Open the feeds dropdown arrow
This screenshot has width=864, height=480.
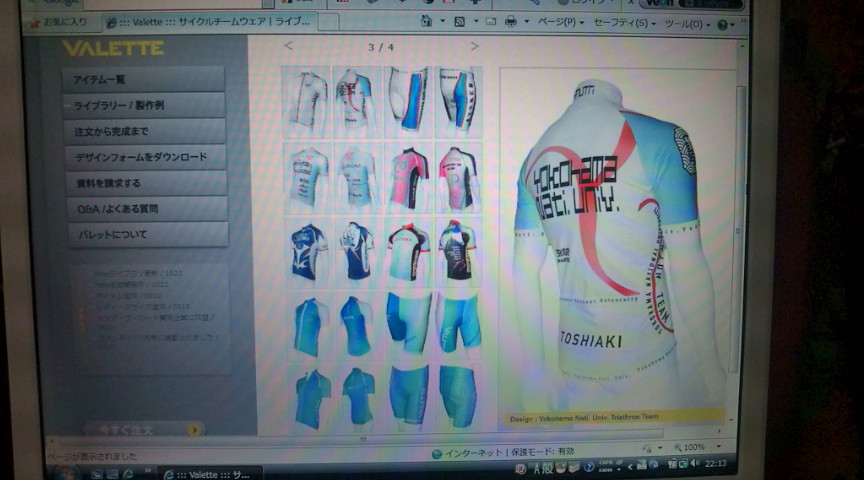(x=476, y=22)
